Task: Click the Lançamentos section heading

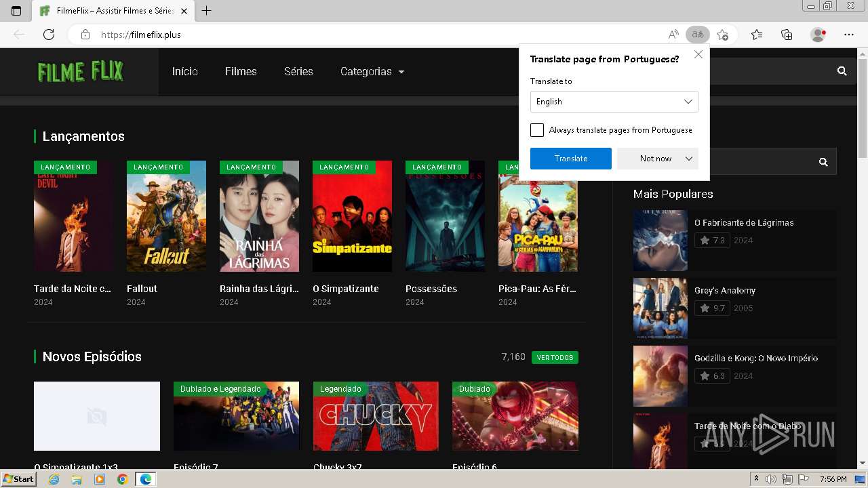Action: pyautogui.click(x=83, y=136)
